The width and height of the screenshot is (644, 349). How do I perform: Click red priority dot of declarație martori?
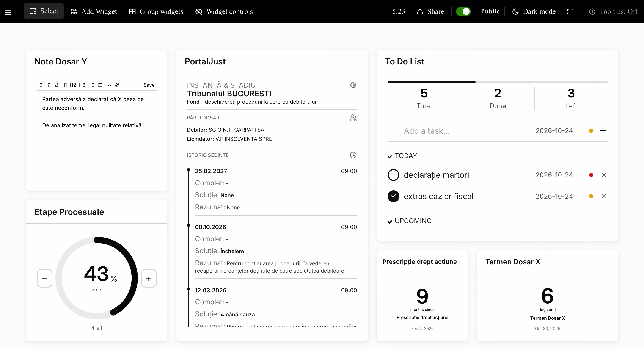[591, 175]
